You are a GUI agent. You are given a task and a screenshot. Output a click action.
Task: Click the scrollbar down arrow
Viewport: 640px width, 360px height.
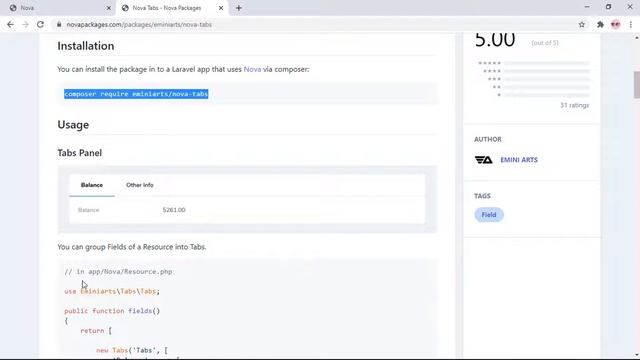(x=636, y=356)
